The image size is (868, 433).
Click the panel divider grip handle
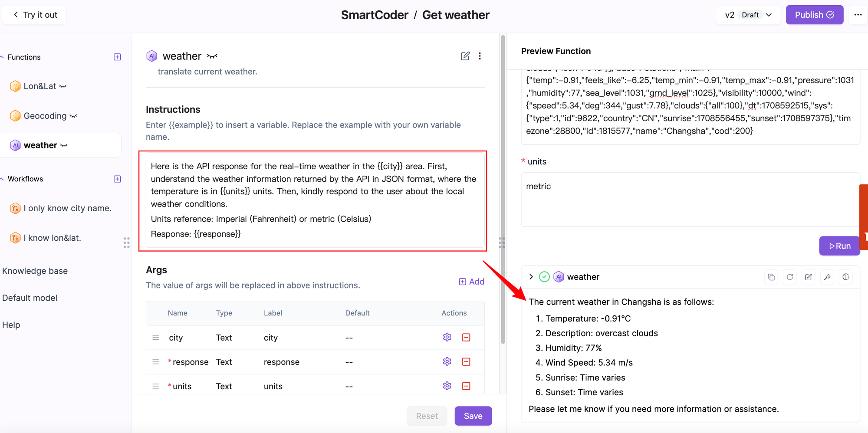(502, 243)
